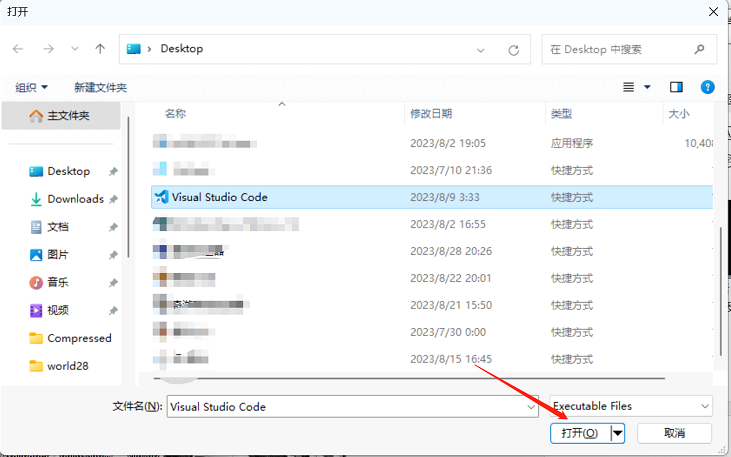The image size is (731, 457).
Task: Open 图片 in the sidebar
Action: (58, 255)
